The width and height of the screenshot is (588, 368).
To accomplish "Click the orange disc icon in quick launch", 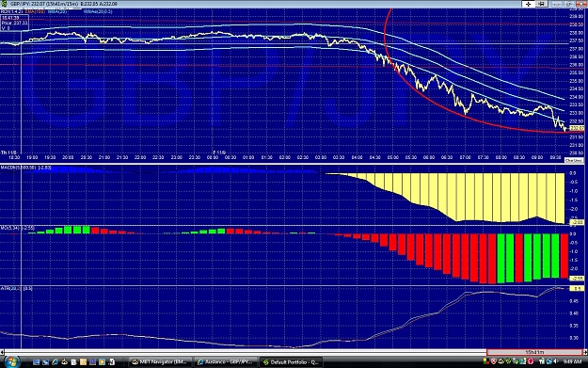I will [x=83, y=362].
